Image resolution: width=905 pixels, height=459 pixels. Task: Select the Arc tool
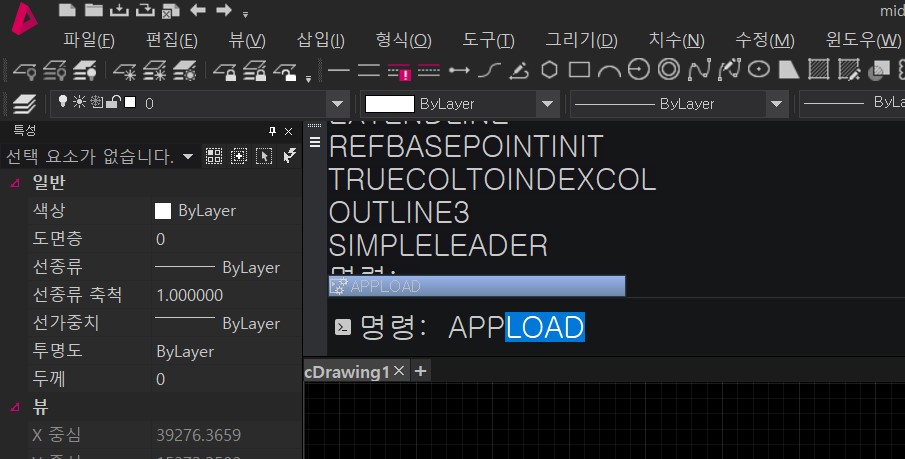tap(609, 71)
